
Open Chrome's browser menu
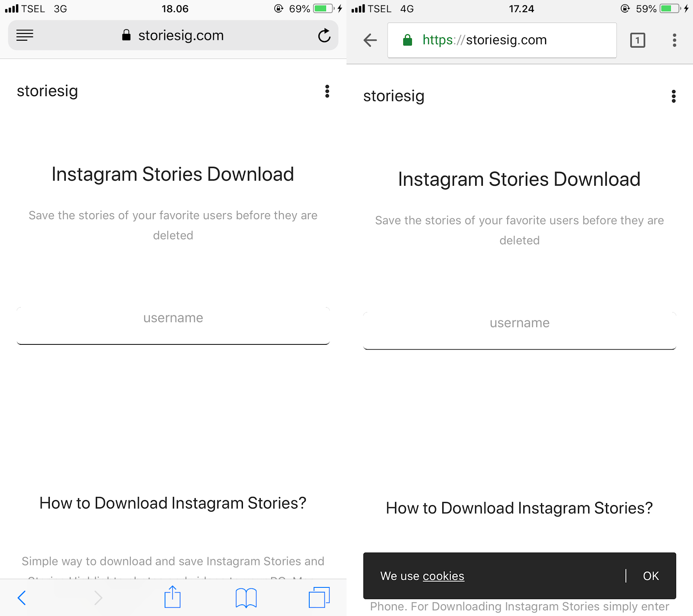674,40
